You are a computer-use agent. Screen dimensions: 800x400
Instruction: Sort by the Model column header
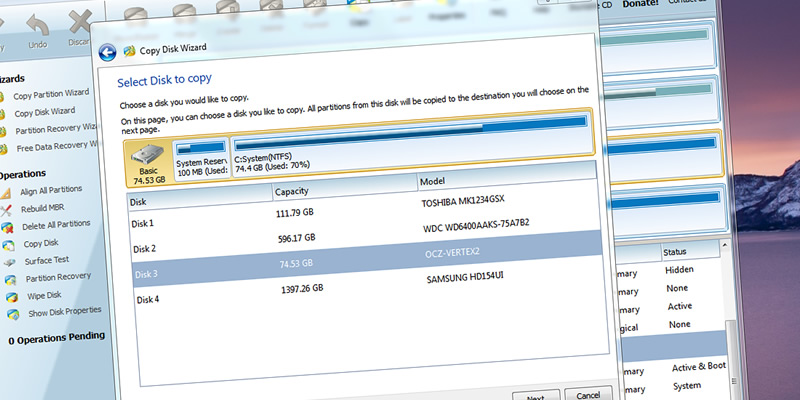(508, 176)
